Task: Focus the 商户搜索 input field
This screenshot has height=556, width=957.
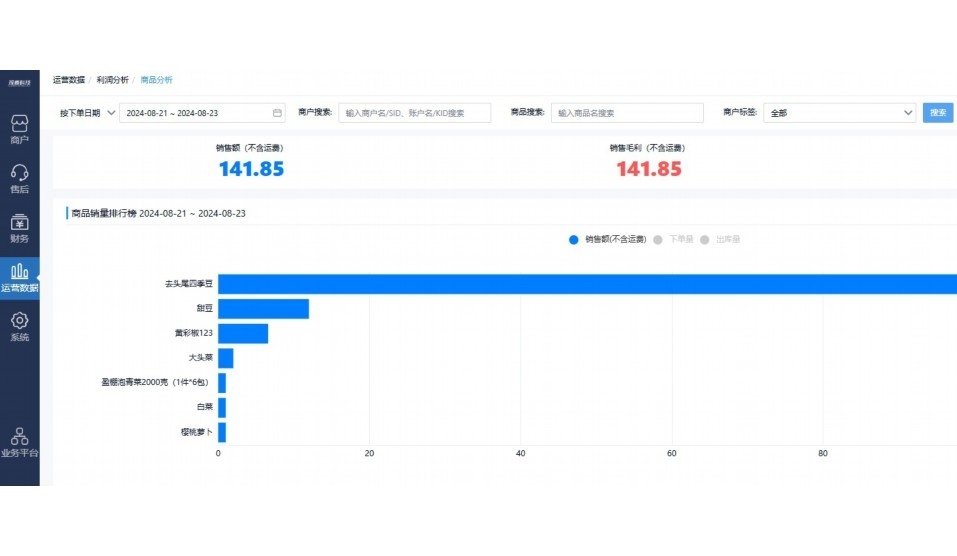Action: coord(414,113)
